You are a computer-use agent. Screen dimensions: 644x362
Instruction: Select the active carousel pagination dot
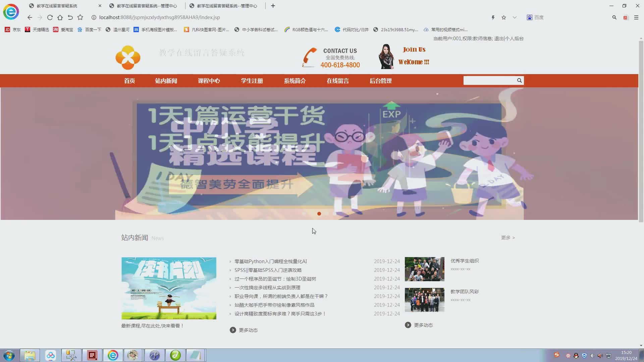319,214
